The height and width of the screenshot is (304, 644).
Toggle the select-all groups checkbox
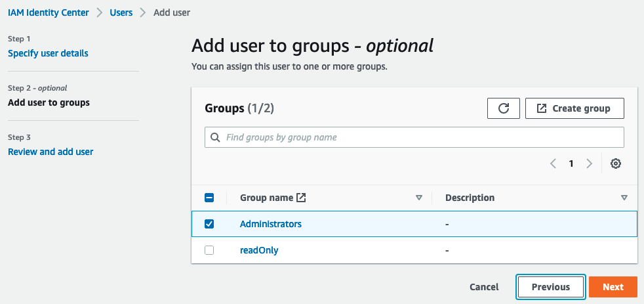point(209,198)
